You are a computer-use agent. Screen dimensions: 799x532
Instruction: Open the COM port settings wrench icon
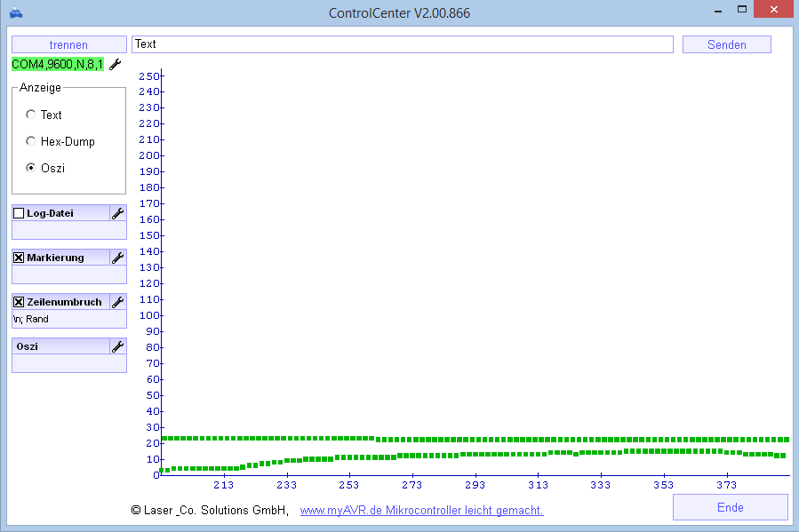pyautogui.click(x=115, y=64)
